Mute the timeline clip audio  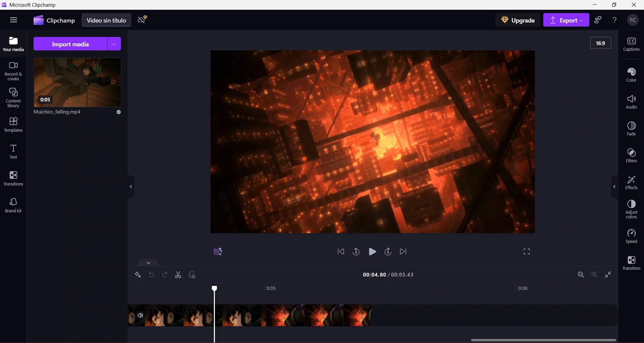click(140, 315)
